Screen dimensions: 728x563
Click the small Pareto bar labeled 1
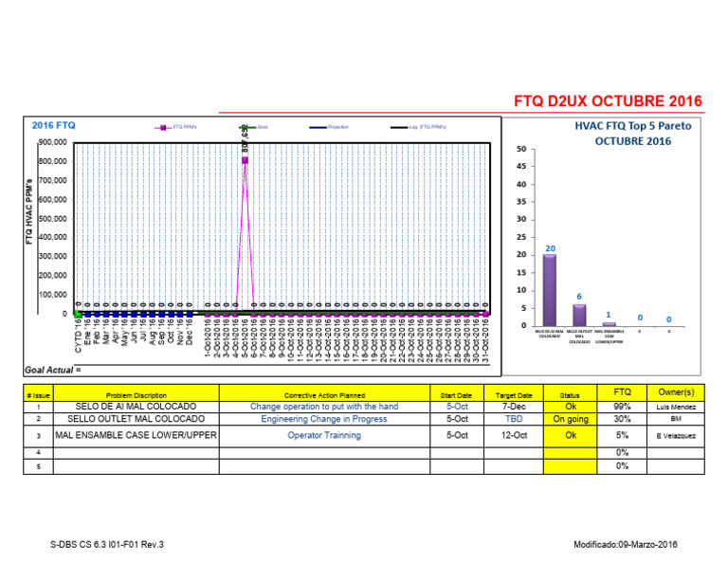coord(609,324)
